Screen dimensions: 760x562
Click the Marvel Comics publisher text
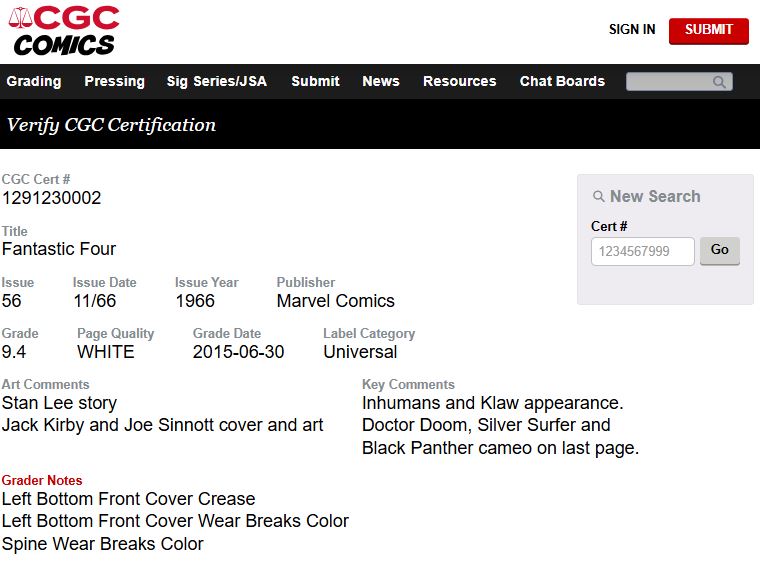336,301
